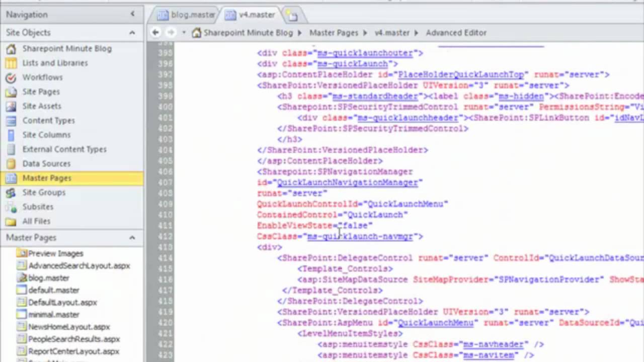The height and width of the screenshot is (362, 644).
Task: Click the breadcrumb site home icon
Action: [196, 33]
